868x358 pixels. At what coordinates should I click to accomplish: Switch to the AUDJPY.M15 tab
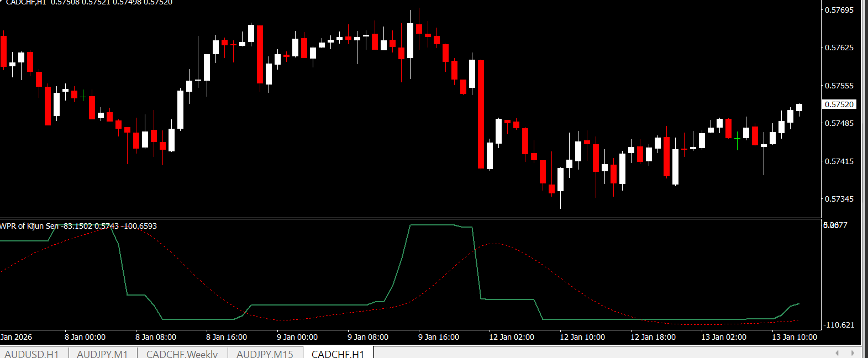265,353
